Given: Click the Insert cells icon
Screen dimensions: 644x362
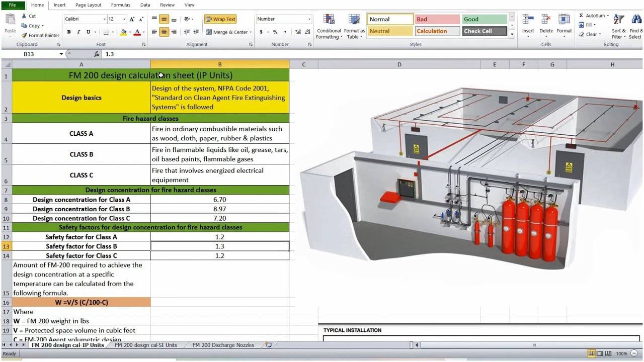Looking at the screenshot, I should 528,20.
